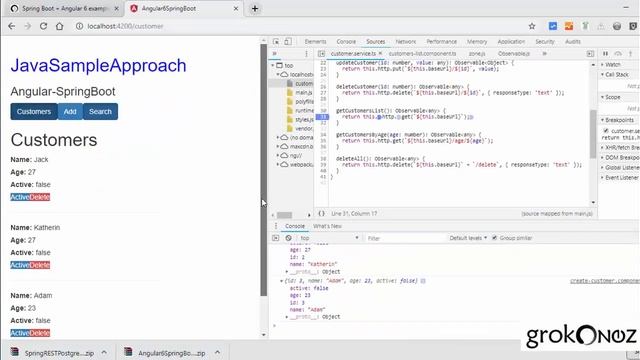Switch to the Elements DevTools tab

point(316,42)
